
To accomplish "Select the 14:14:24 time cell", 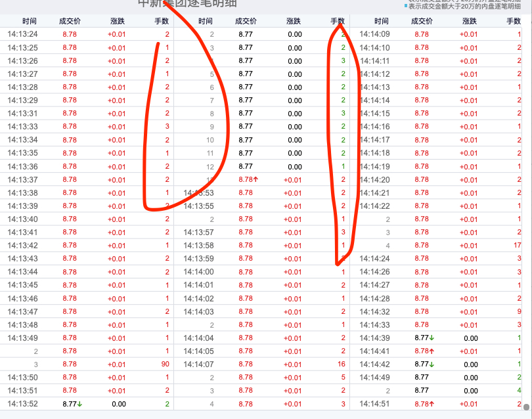I will tap(374, 259).
